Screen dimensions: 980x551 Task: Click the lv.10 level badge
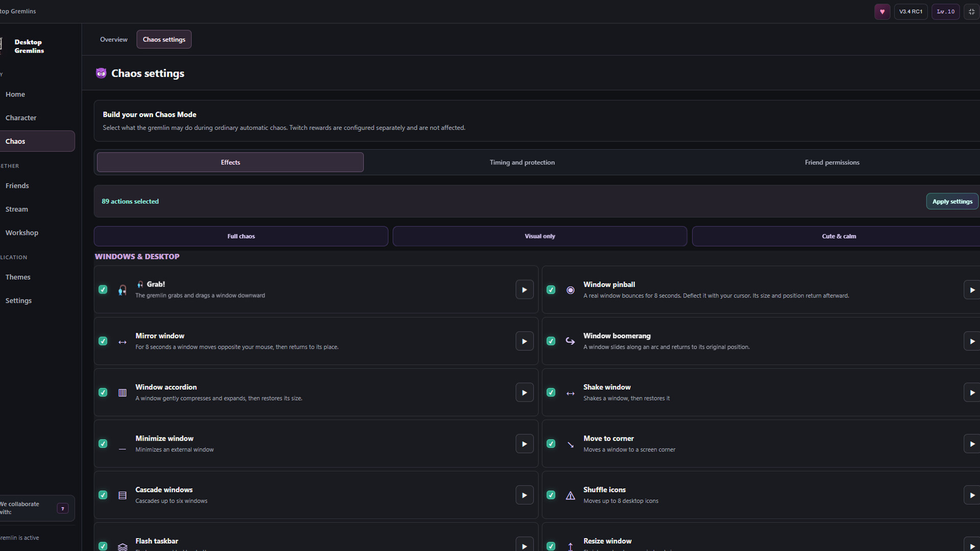(x=945, y=11)
